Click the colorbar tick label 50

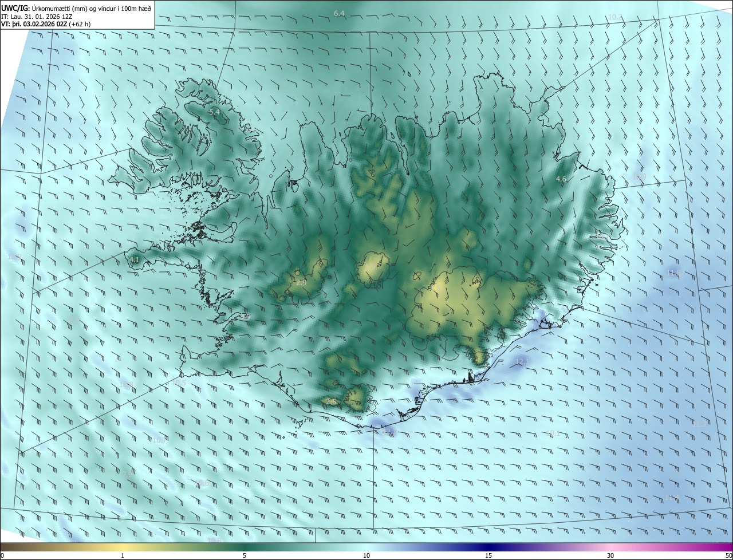pyautogui.click(x=728, y=555)
